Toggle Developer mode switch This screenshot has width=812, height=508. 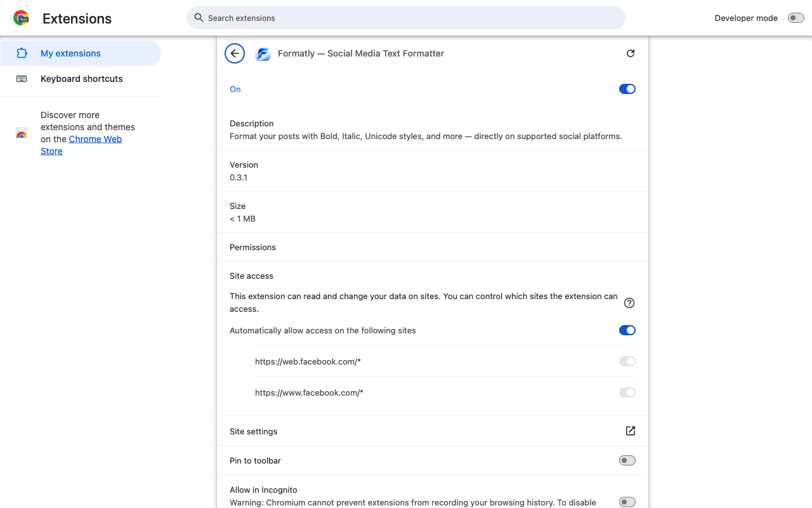tap(796, 18)
